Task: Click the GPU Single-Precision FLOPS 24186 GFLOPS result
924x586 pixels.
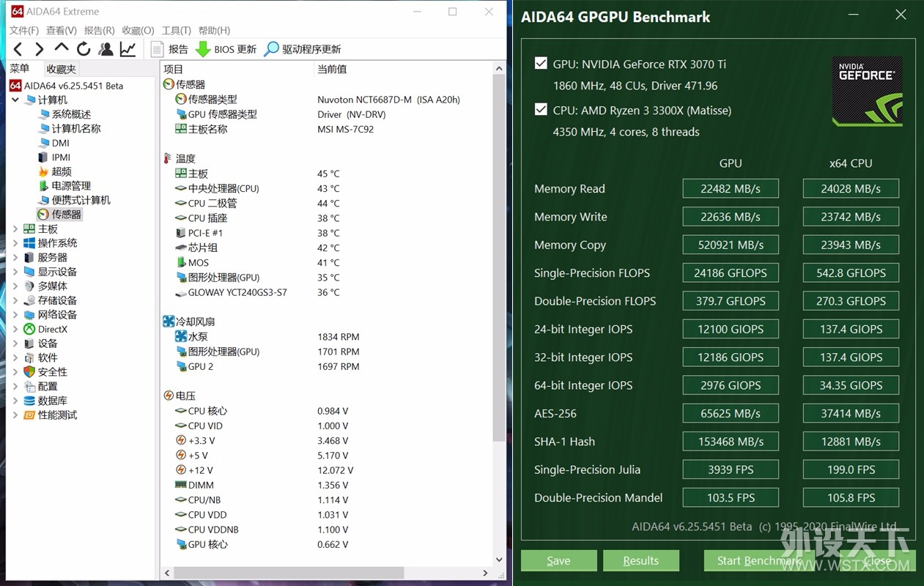Action: [x=731, y=272]
